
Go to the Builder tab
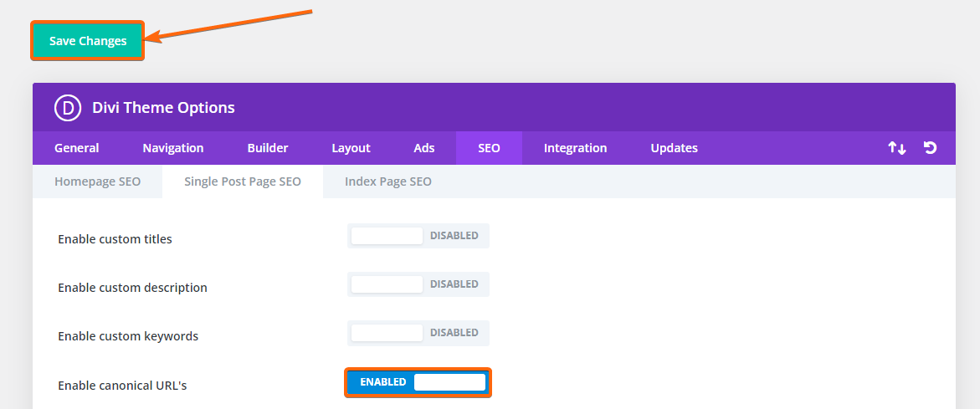pos(268,148)
